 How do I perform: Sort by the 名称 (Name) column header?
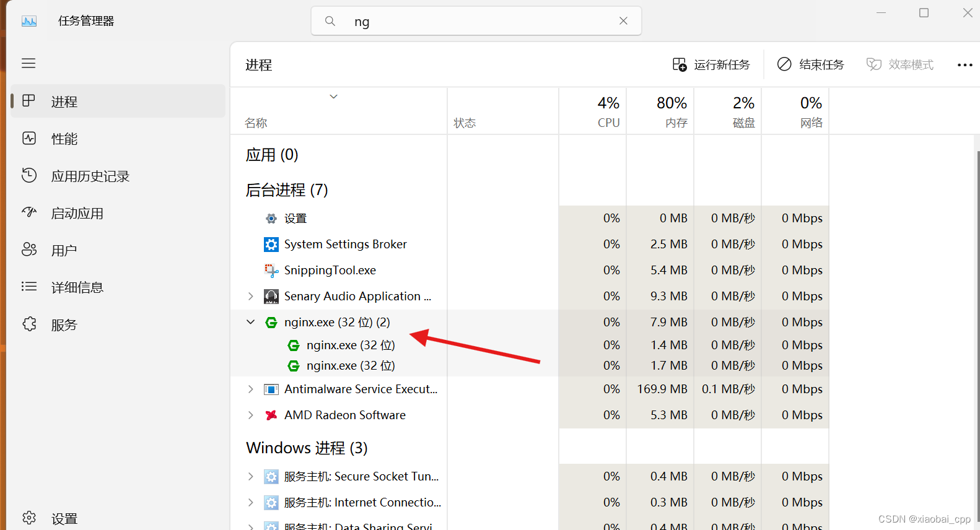(x=339, y=111)
